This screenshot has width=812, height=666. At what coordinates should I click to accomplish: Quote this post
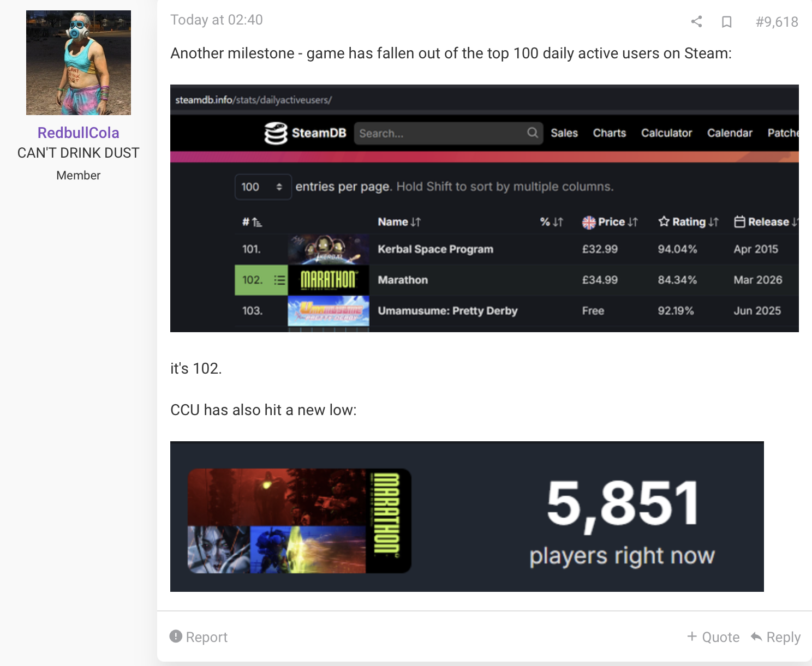click(713, 637)
